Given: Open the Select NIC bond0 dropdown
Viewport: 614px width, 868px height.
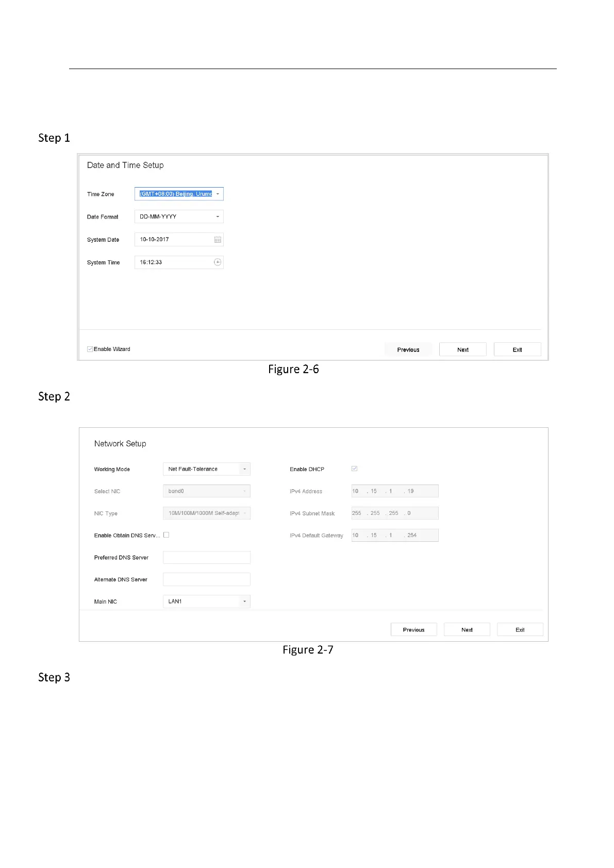Looking at the screenshot, I should (206, 491).
